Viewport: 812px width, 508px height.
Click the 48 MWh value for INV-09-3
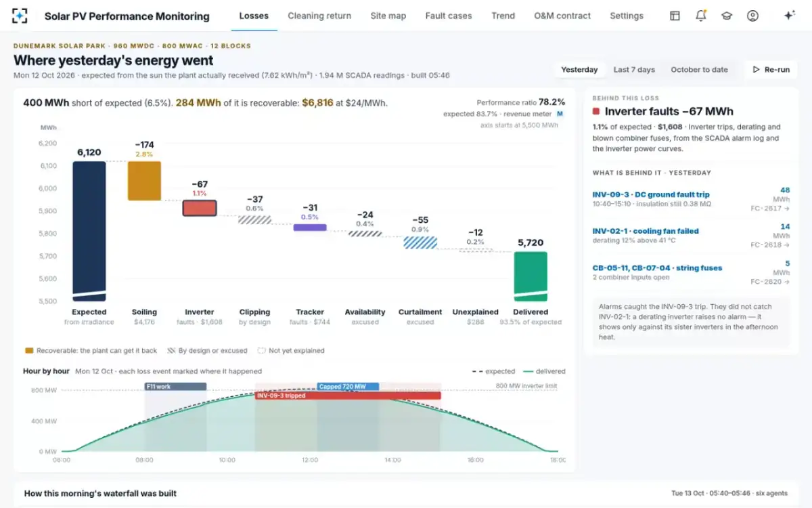[785, 190]
